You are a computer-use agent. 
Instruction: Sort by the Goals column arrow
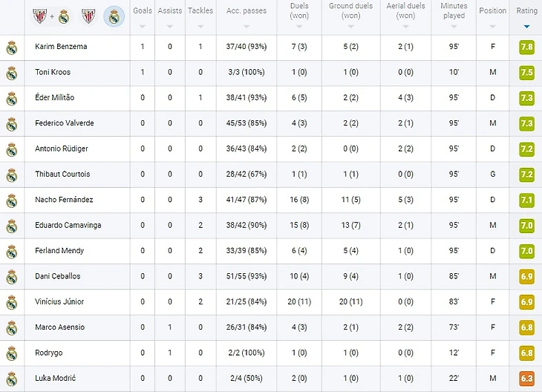pyautogui.click(x=142, y=27)
